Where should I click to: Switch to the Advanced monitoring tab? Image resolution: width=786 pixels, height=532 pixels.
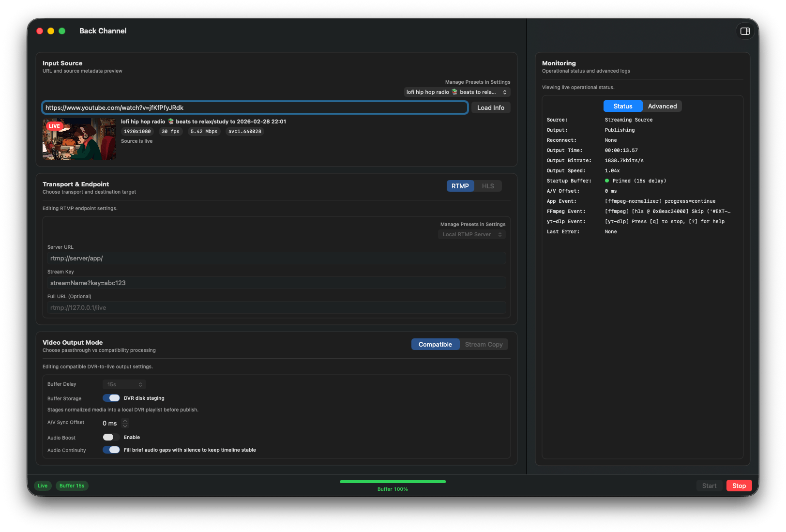pos(662,106)
